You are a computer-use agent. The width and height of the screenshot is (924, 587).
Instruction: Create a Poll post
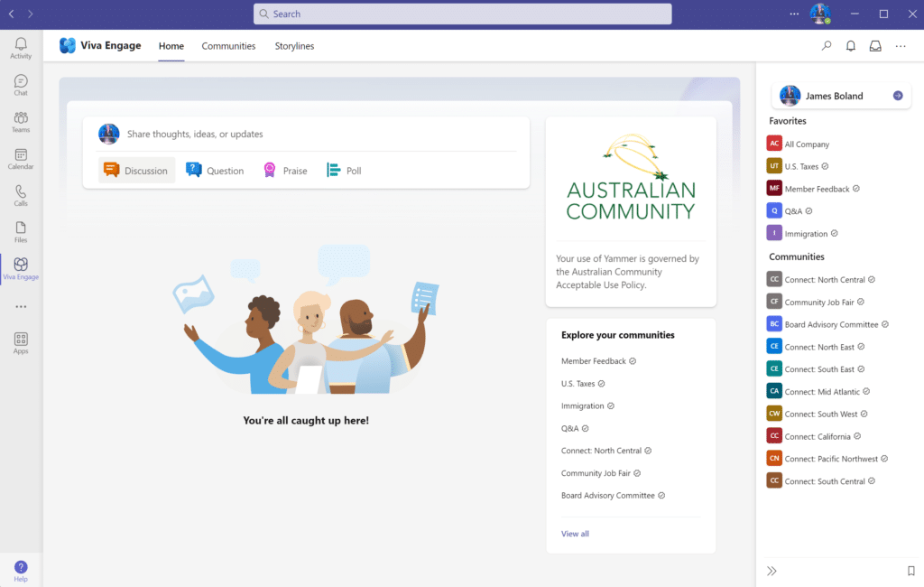[344, 171]
